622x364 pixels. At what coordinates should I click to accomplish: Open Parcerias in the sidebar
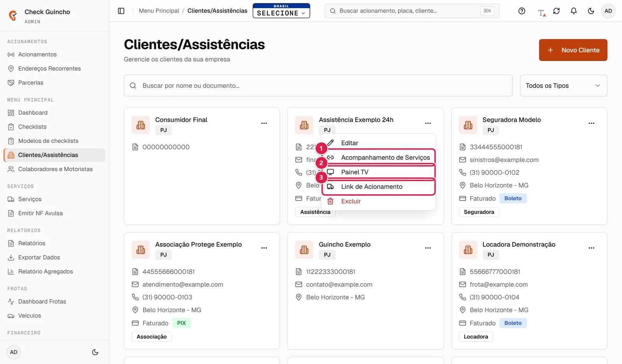54,82
